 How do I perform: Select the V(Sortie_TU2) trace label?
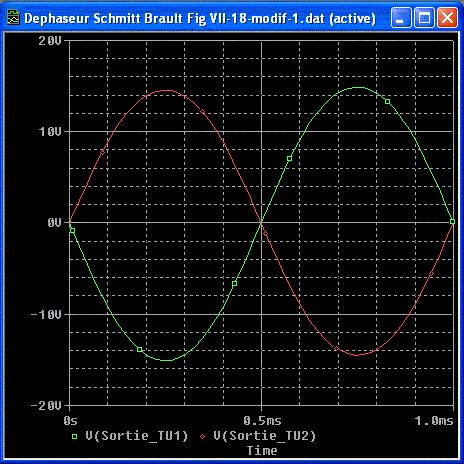(264, 436)
